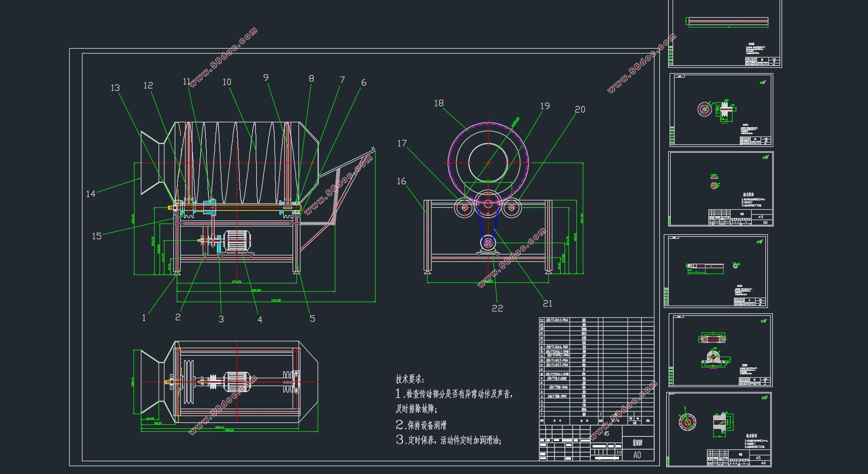Viewport: 868px width, 474px height.
Task: Open the bottom-most wheel detail drawing sheet
Action: tap(719, 428)
